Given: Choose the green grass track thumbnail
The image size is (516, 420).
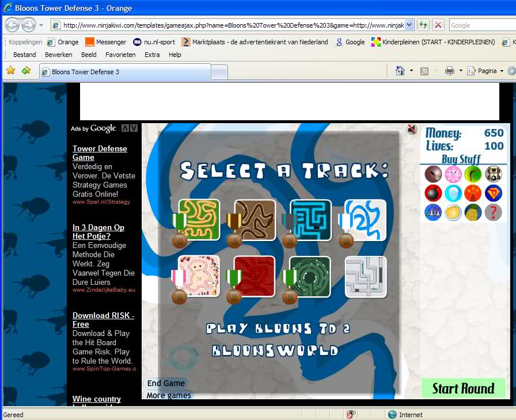Looking at the screenshot, I should click(199, 220).
